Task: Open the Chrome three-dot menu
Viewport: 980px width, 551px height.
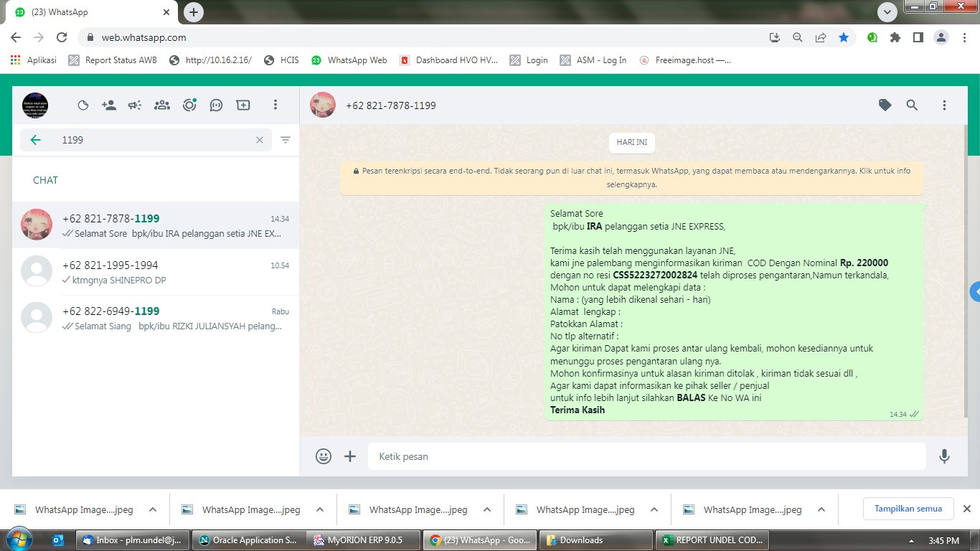Action: pos(964,37)
